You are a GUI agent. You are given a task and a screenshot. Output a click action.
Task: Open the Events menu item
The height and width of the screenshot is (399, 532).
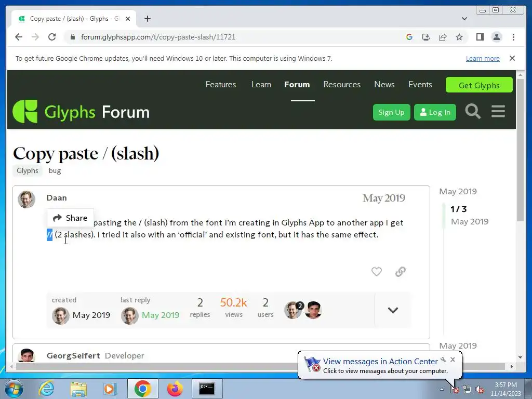point(420,85)
